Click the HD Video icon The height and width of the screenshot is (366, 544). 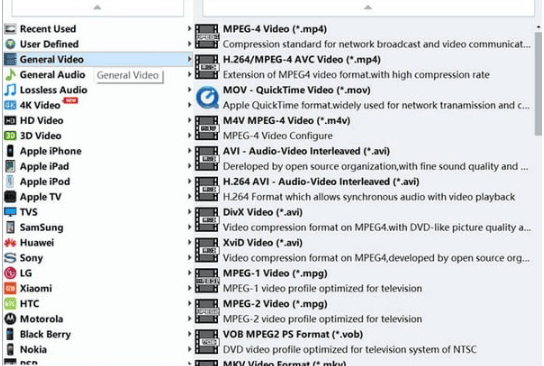pyautogui.click(x=10, y=120)
